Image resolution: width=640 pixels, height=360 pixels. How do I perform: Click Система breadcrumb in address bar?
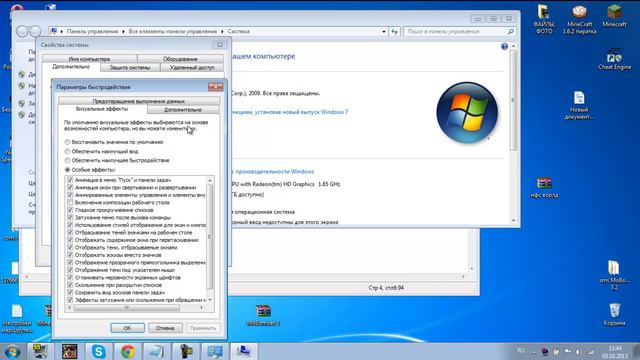pyautogui.click(x=239, y=31)
